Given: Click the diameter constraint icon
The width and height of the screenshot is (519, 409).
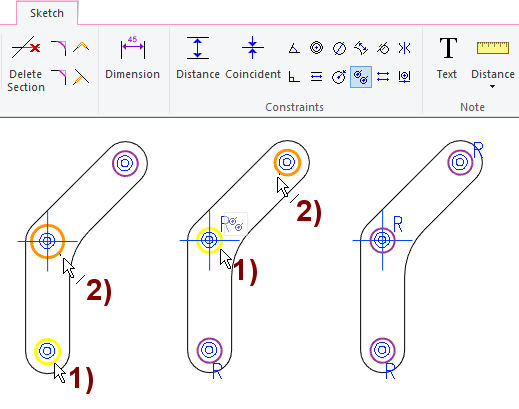Looking at the screenshot, I should pos(339,48).
